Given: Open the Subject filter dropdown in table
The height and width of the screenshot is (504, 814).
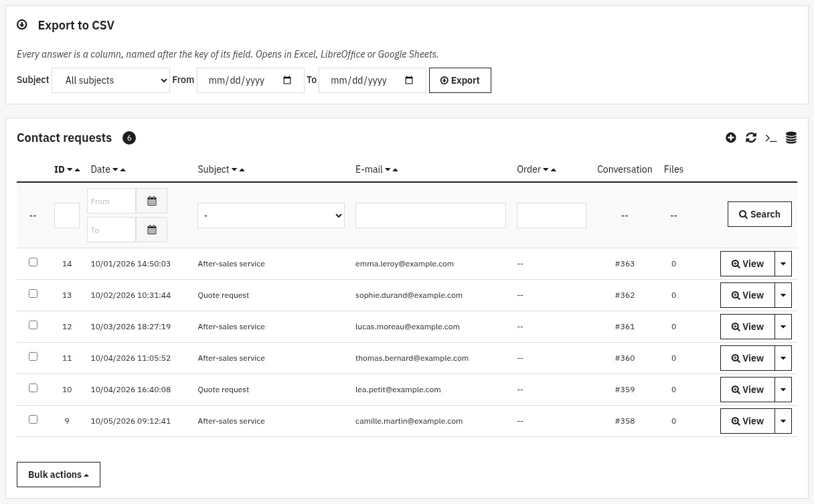Looking at the screenshot, I should [271, 216].
